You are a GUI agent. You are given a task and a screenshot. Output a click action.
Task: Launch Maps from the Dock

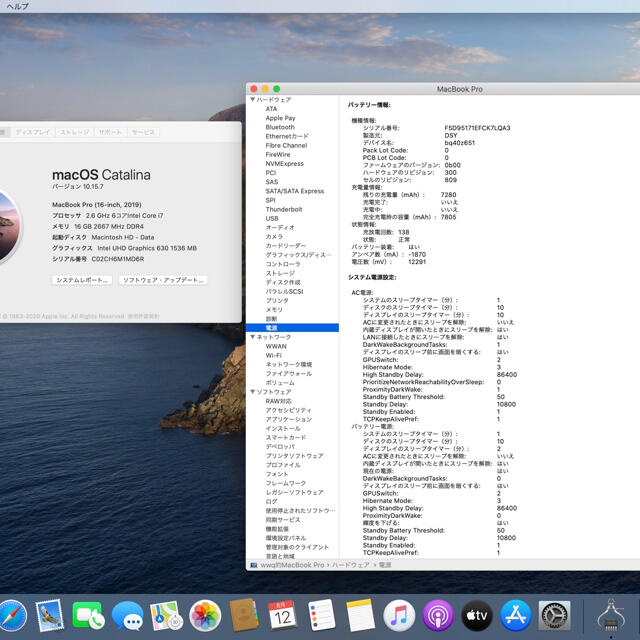pyautogui.click(x=166, y=616)
